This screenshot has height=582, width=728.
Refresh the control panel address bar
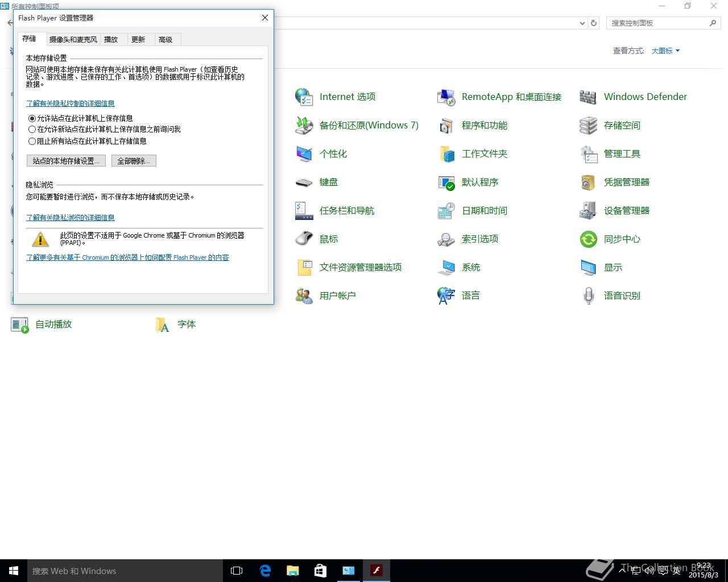(x=594, y=23)
